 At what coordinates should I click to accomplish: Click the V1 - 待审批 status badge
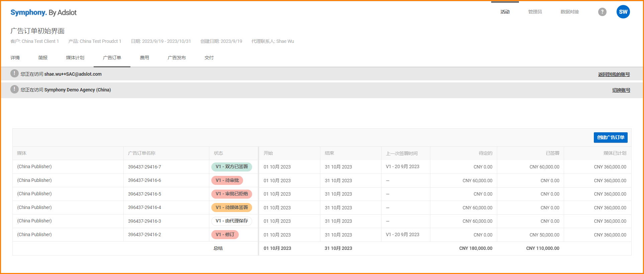(x=227, y=181)
